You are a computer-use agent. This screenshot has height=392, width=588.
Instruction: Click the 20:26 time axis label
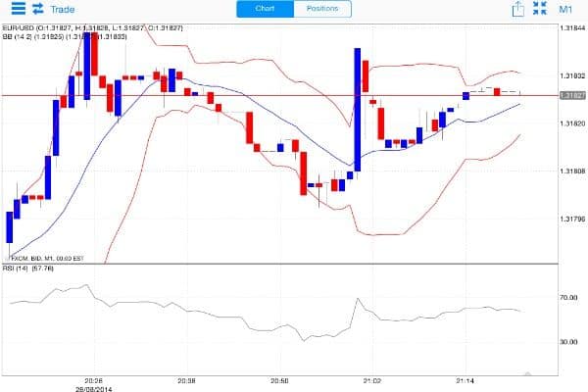pyautogui.click(x=94, y=381)
